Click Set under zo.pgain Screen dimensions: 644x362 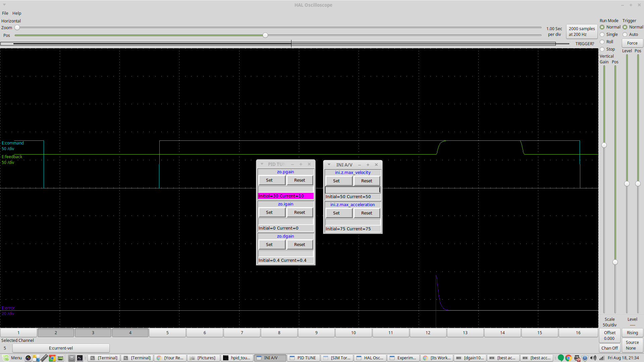point(272,180)
